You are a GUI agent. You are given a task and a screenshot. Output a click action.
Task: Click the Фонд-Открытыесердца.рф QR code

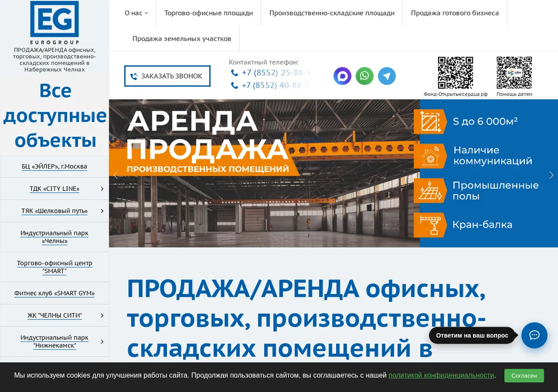tap(455, 73)
